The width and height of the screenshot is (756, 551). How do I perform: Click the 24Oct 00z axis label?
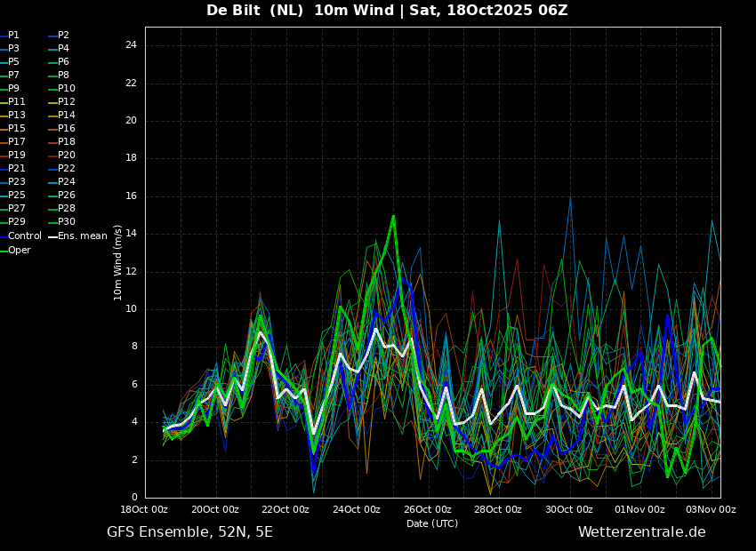point(357,509)
